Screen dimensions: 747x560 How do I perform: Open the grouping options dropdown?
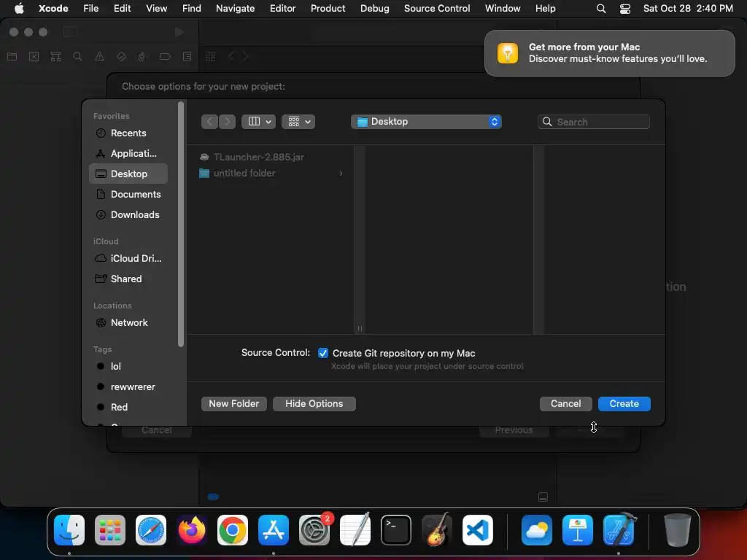298,122
